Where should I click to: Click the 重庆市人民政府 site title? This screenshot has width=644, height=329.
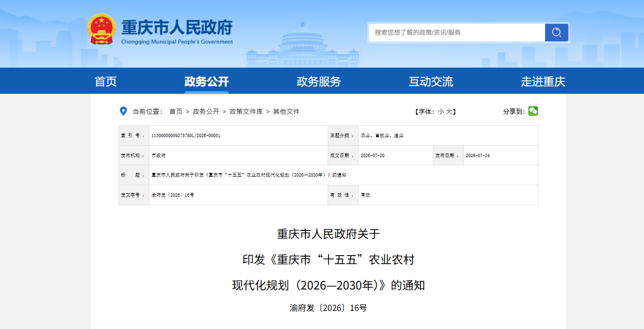[x=177, y=27]
